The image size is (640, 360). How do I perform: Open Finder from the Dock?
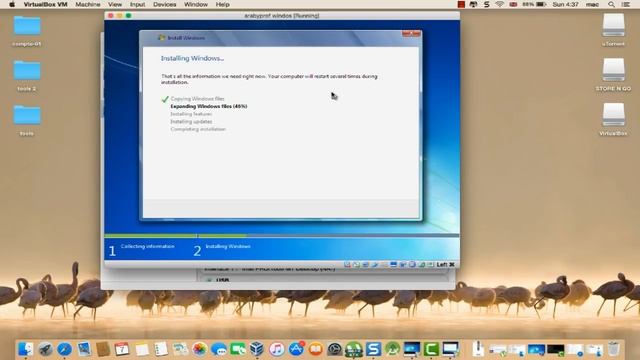tap(26, 349)
